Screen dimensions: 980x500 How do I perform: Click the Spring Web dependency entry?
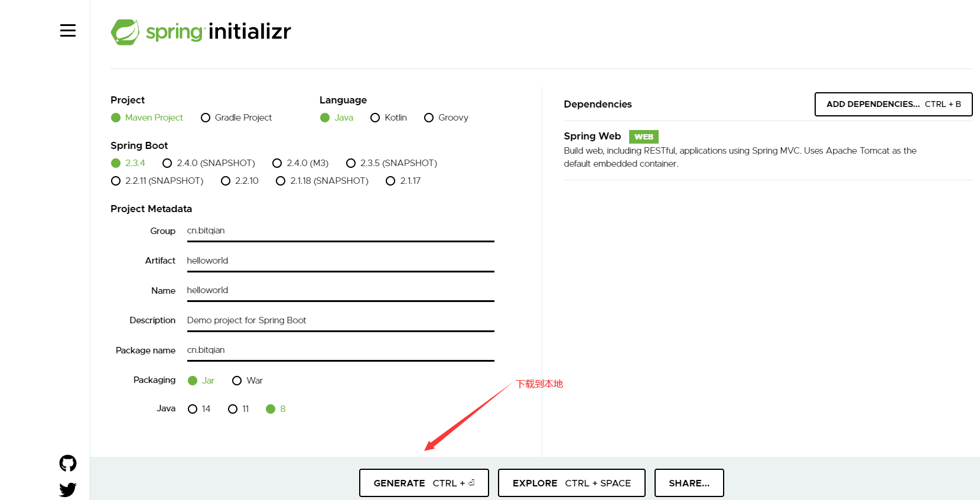(768, 150)
